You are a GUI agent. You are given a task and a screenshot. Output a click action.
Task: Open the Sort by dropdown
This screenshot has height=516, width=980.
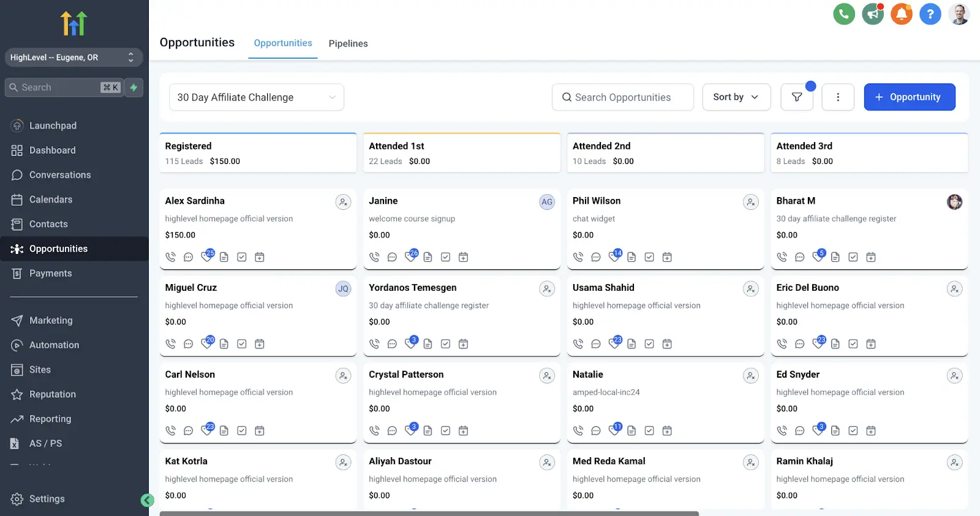[736, 97]
